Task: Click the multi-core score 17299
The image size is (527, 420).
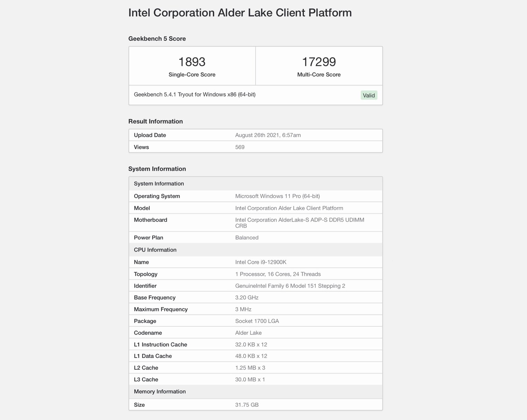Action: pos(319,62)
